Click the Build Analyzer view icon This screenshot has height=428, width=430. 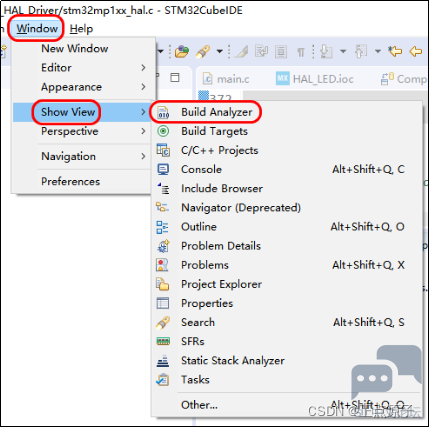click(163, 113)
